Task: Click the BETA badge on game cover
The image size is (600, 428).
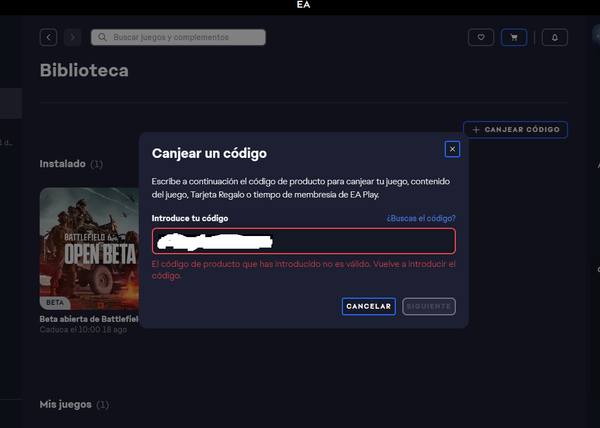Action: click(55, 303)
